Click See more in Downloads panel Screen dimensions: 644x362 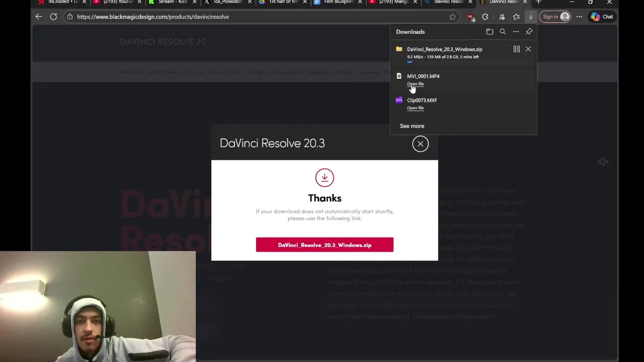pyautogui.click(x=412, y=126)
